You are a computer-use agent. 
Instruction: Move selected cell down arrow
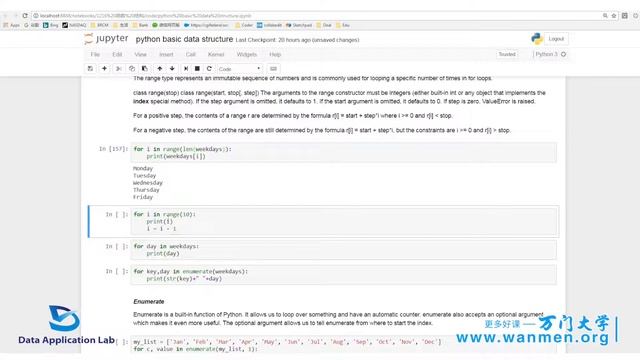[172, 69]
